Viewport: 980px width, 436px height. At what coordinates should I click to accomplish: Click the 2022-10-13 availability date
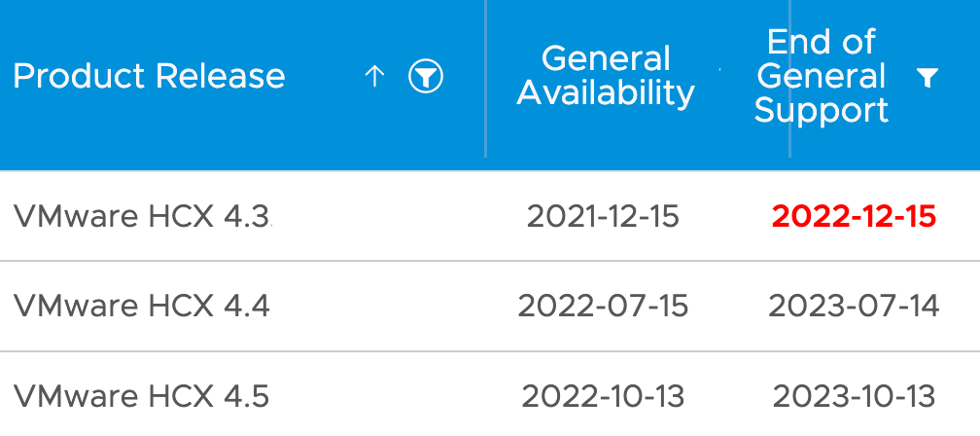pos(603,396)
